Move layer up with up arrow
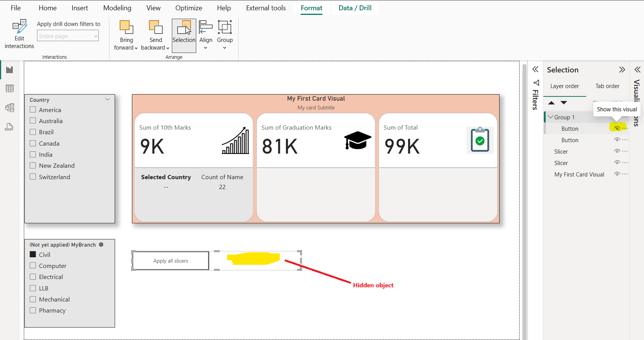Screen dimensions: 644x340 coord(551,103)
